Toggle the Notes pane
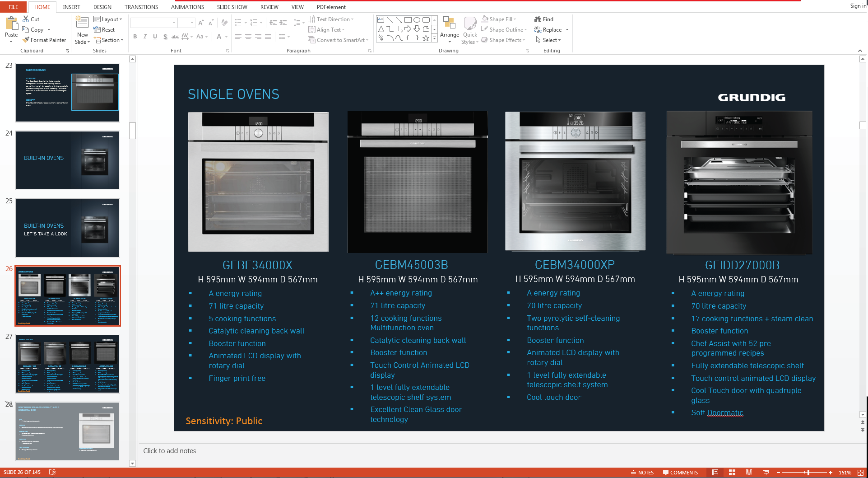The image size is (868, 478). tap(642, 473)
